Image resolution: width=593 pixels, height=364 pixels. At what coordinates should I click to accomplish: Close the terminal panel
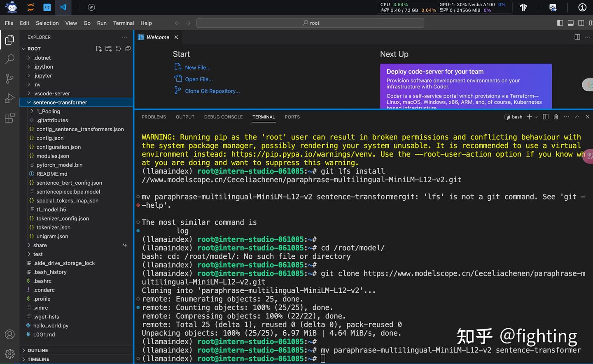[x=588, y=117]
